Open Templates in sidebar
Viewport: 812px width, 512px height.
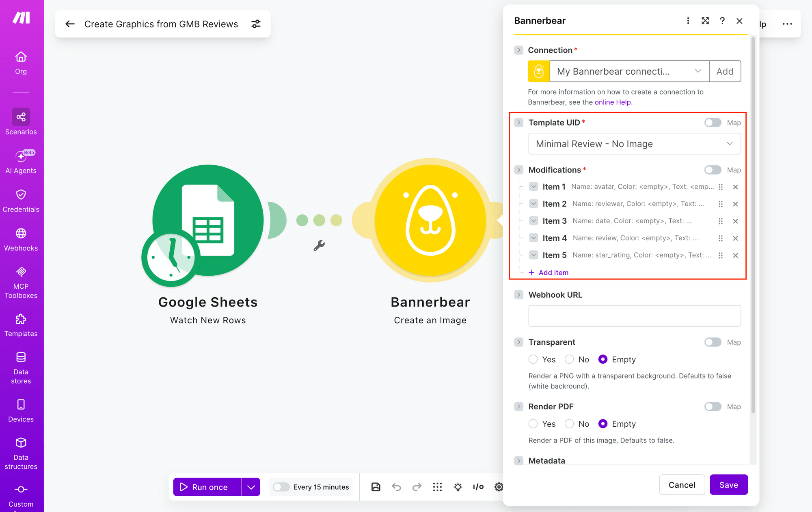(x=21, y=325)
